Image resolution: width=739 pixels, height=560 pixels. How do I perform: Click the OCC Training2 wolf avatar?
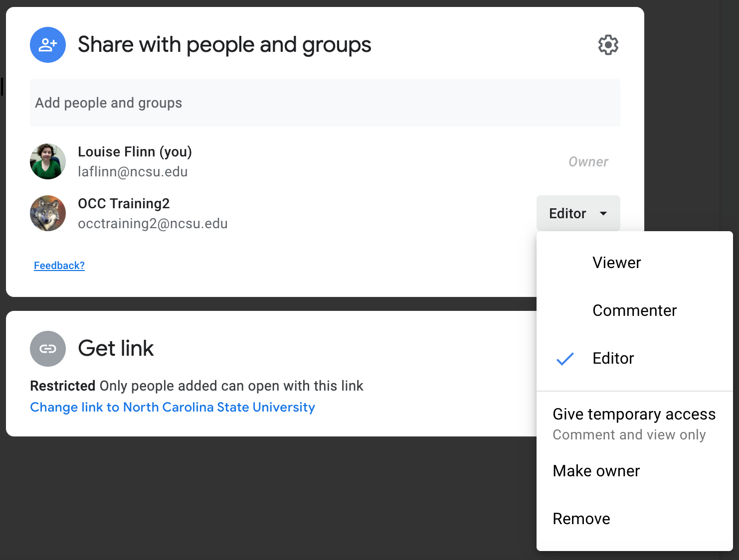48,213
